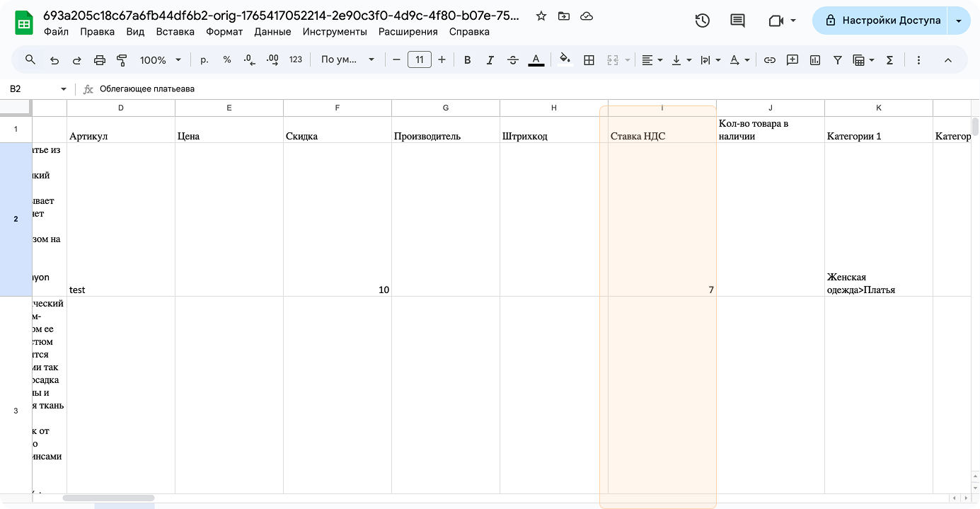Open version history clock icon
The image size is (980, 509).
coord(702,21)
